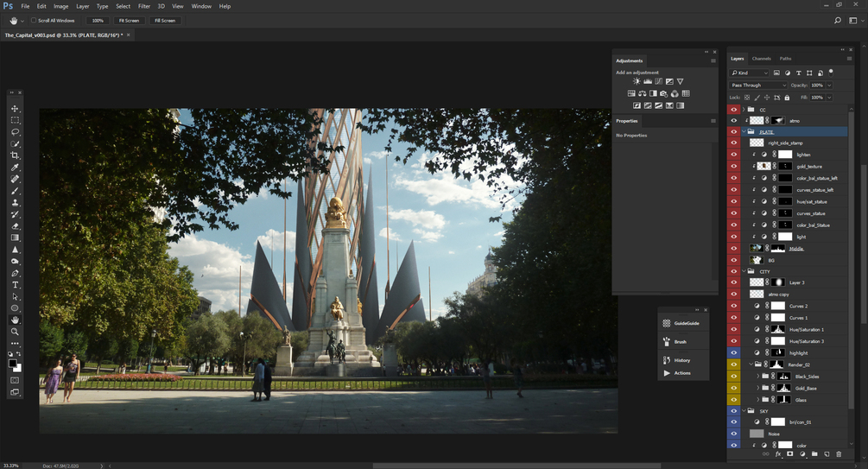Select the Healing Brush tool
The width and height of the screenshot is (868, 469).
[15, 179]
